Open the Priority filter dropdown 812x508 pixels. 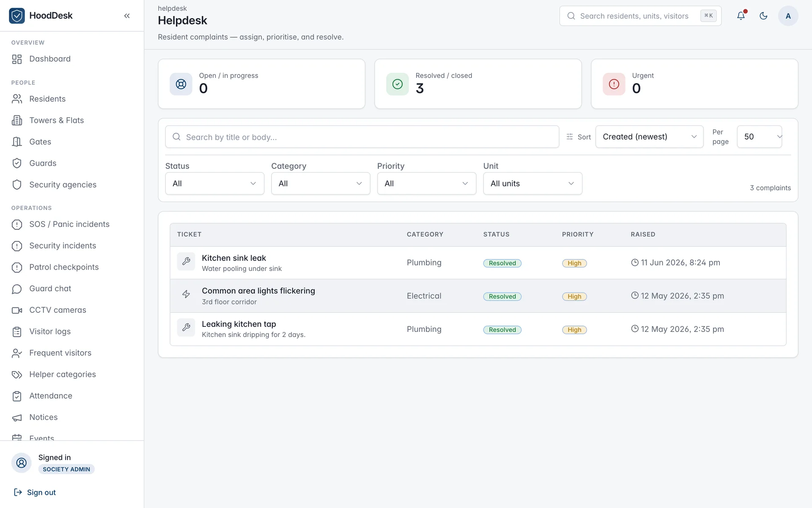point(427,183)
